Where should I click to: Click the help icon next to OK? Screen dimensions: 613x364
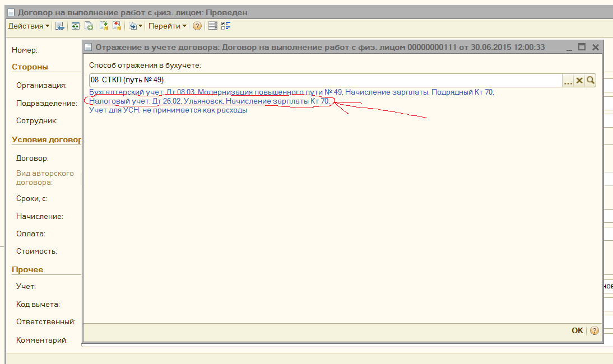[x=594, y=330]
